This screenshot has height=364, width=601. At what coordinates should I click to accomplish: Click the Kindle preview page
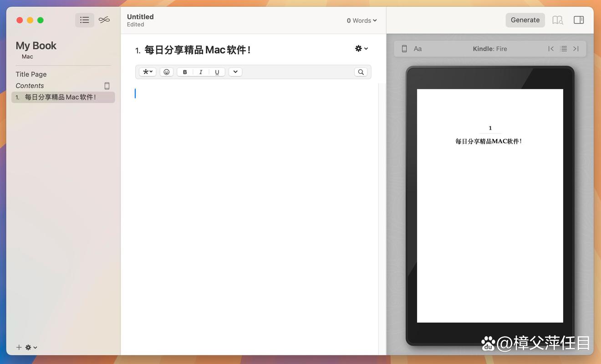coord(490,206)
